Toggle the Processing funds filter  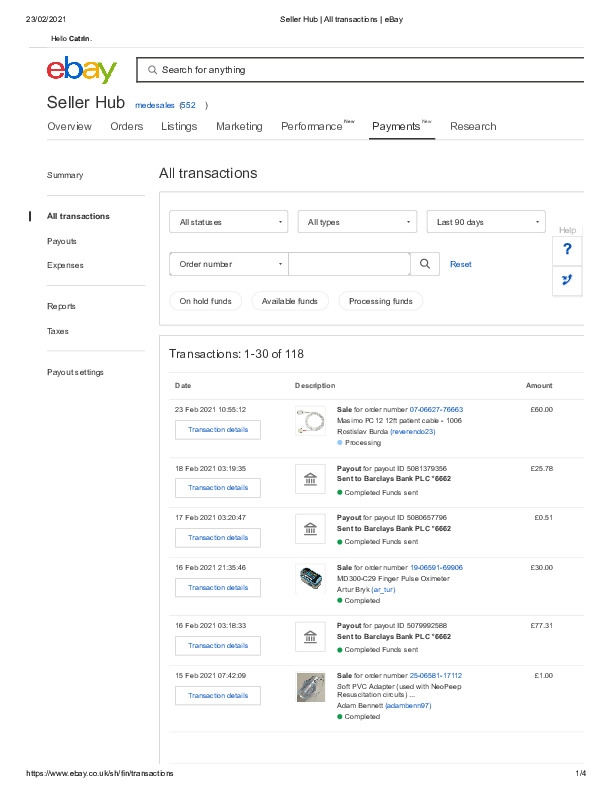coord(381,301)
